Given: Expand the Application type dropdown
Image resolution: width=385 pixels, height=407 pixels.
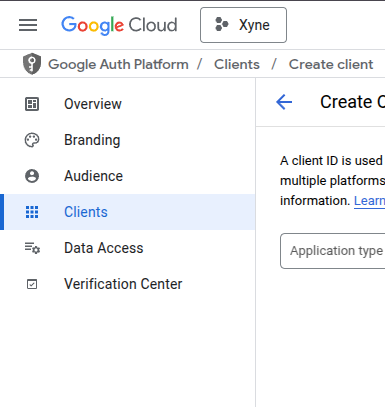Looking at the screenshot, I should 333,251.
